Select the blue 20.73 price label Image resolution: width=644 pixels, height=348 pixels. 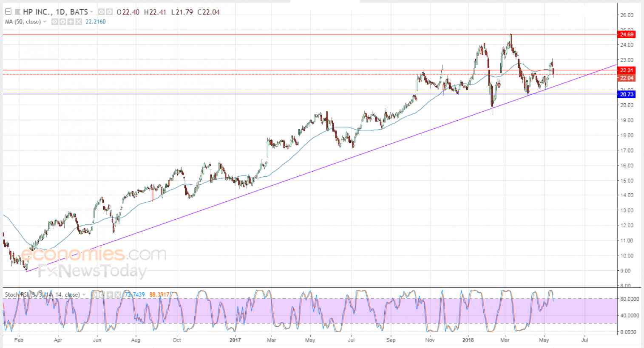tap(627, 94)
